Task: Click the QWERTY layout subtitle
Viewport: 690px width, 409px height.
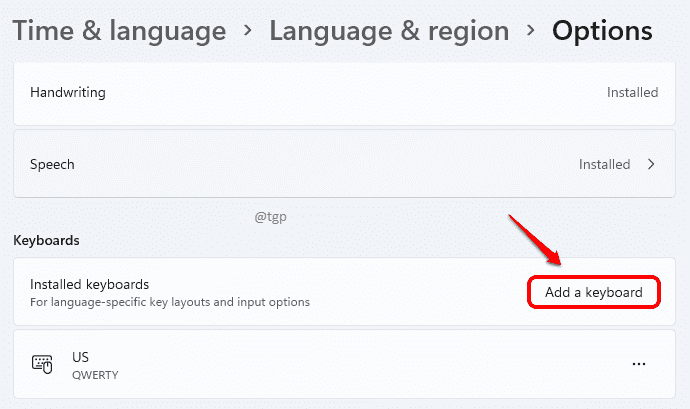Action: [94, 375]
